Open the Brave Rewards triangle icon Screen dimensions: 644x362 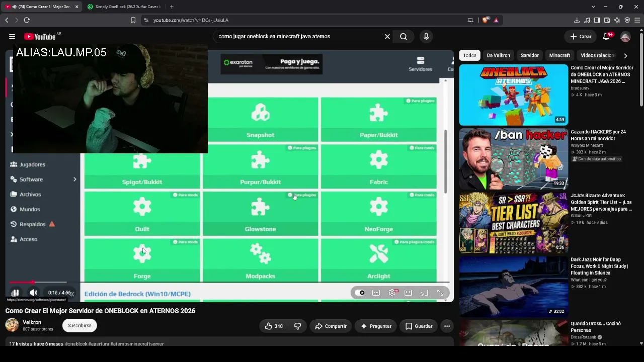point(496,20)
